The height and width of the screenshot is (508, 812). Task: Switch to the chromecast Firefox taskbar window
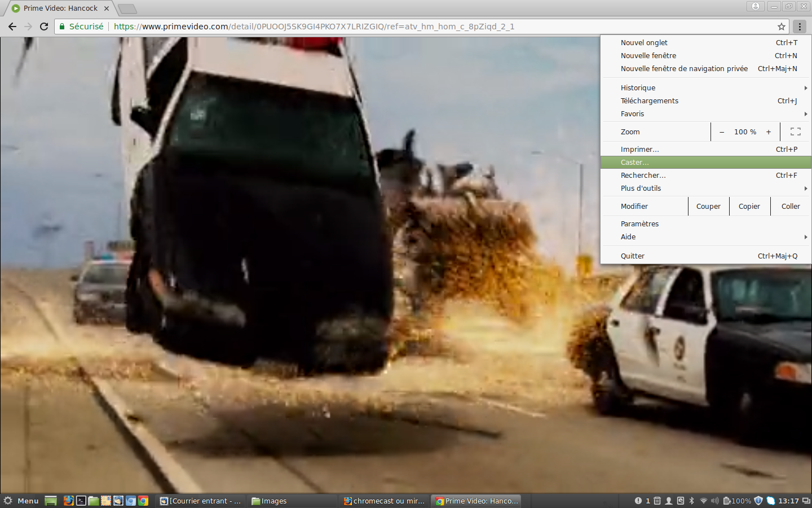pos(385,501)
